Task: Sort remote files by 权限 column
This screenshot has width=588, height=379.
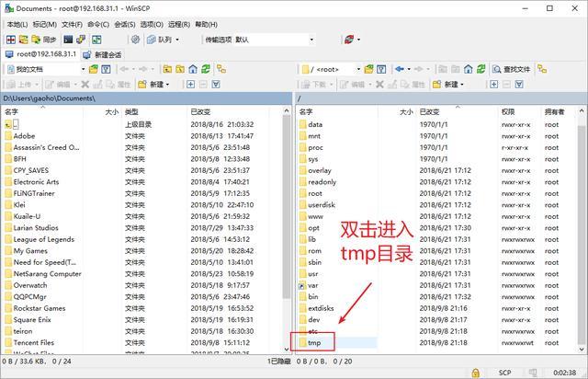Action: click(x=520, y=112)
